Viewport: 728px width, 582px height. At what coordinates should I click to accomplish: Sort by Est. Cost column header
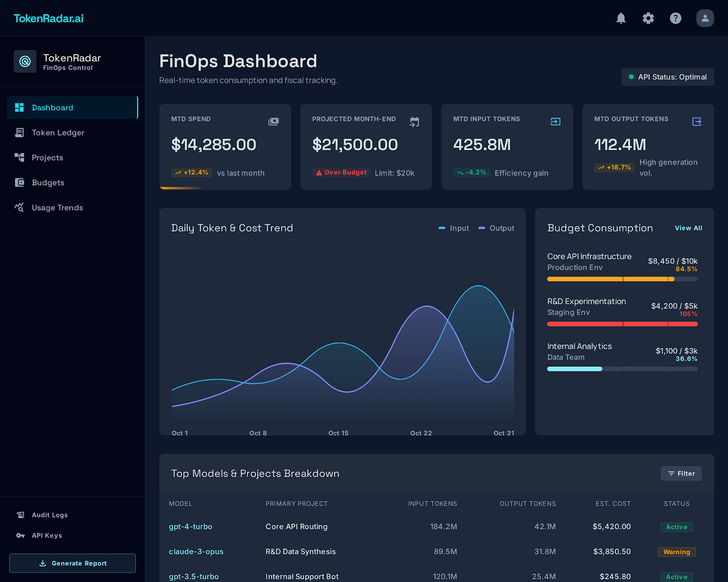tap(613, 504)
